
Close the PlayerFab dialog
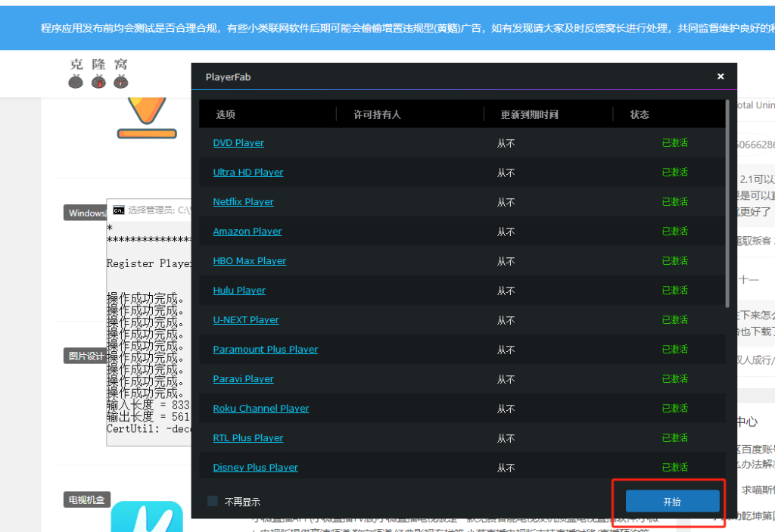pos(721,76)
